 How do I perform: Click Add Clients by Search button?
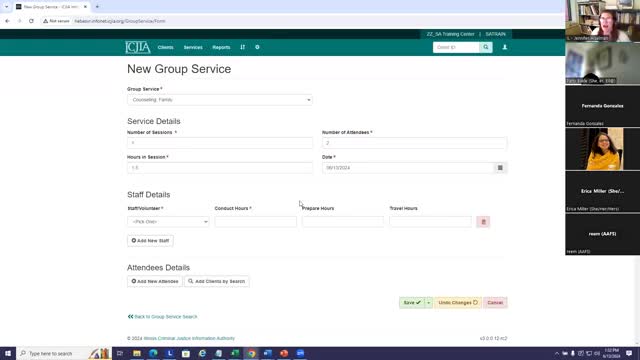217,281
